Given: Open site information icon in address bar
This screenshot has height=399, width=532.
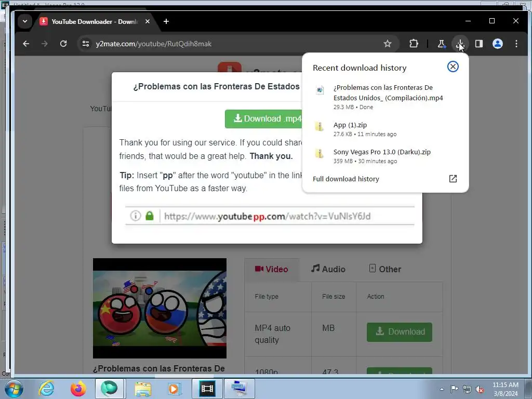Looking at the screenshot, I should point(86,44).
